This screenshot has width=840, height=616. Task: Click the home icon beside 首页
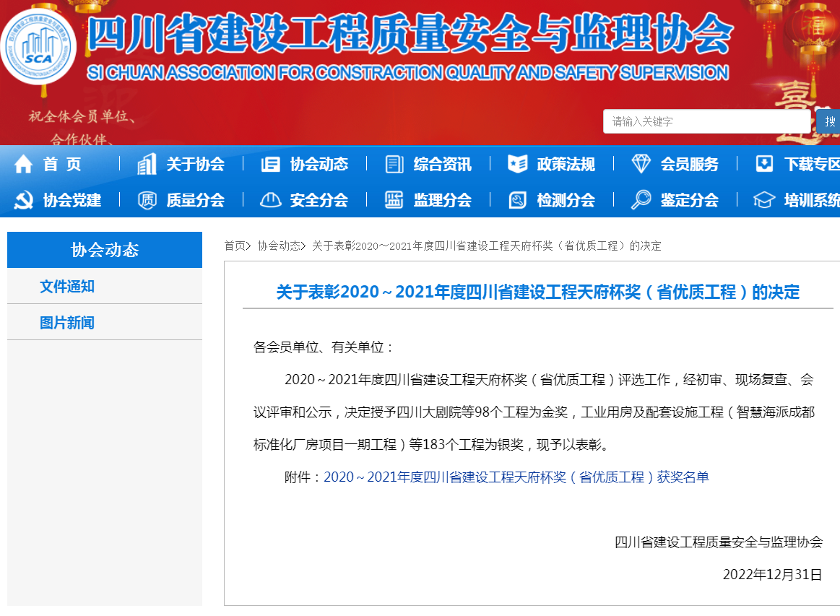tap(22, 164)
